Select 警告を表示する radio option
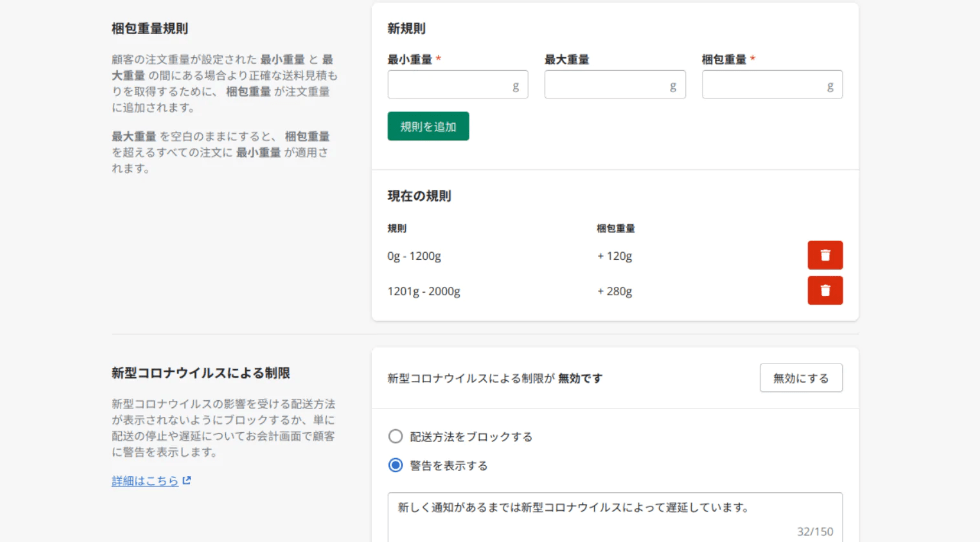This screenshot has width=980, height=542. pyautogui.click(x=395, y=465)
